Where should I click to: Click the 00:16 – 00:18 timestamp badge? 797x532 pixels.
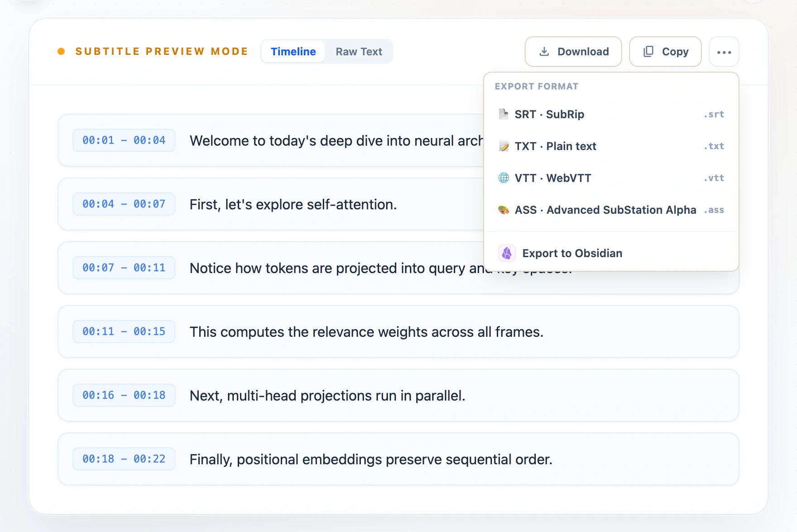pyautogui.click(x=124, y=395)
